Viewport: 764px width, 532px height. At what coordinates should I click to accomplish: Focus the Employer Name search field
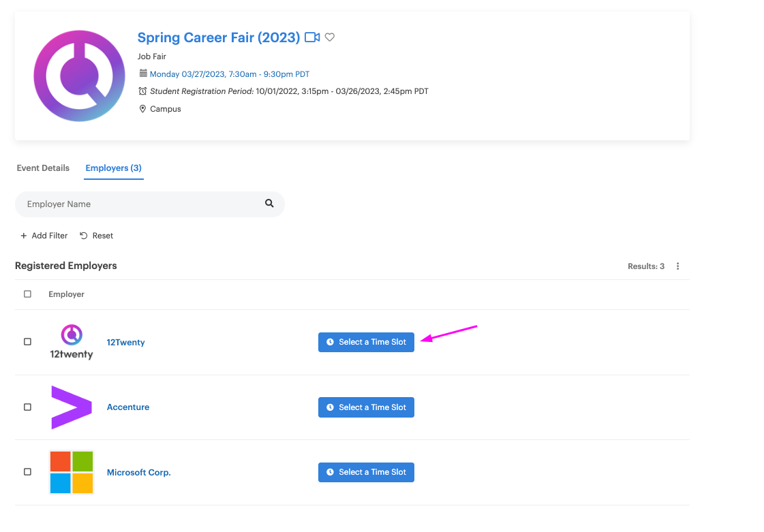pos(149,204)
